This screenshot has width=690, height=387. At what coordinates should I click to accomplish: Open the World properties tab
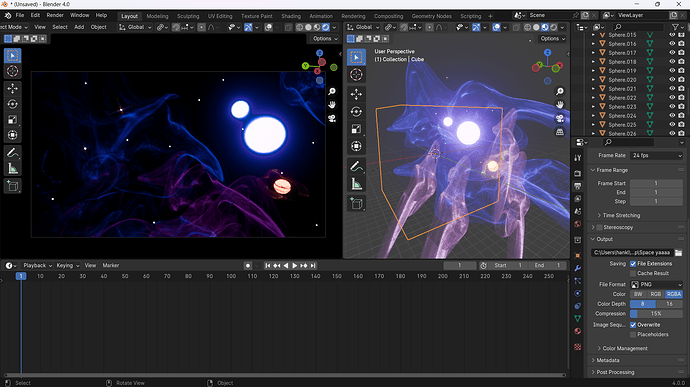pyautogui.click(x=578, y=224)
